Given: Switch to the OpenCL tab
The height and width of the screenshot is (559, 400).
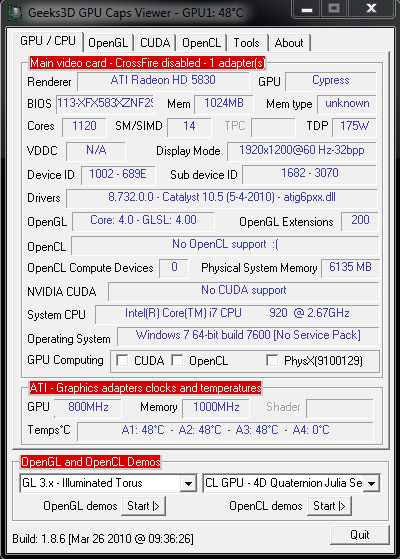Looking at the screenshot, I should (201, 43).
